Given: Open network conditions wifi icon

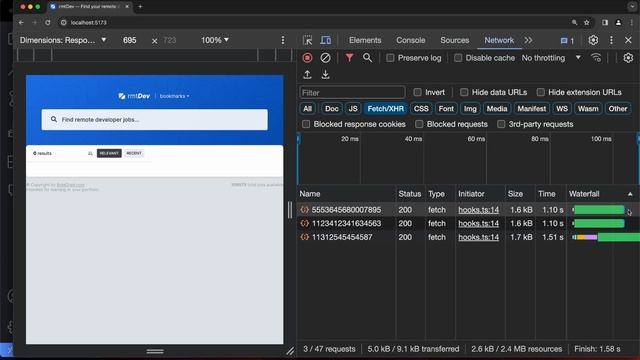Looking at the screenshot, I should point(596,58).
